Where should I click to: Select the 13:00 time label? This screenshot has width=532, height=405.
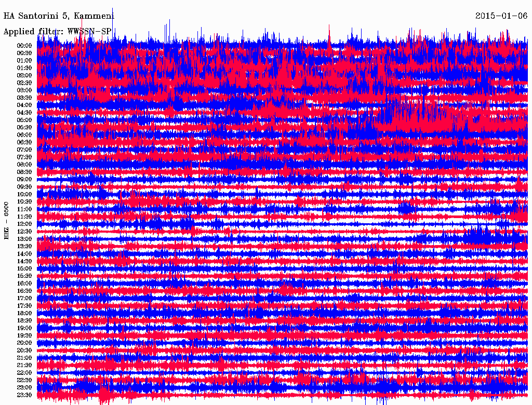(x=24, y=239)
